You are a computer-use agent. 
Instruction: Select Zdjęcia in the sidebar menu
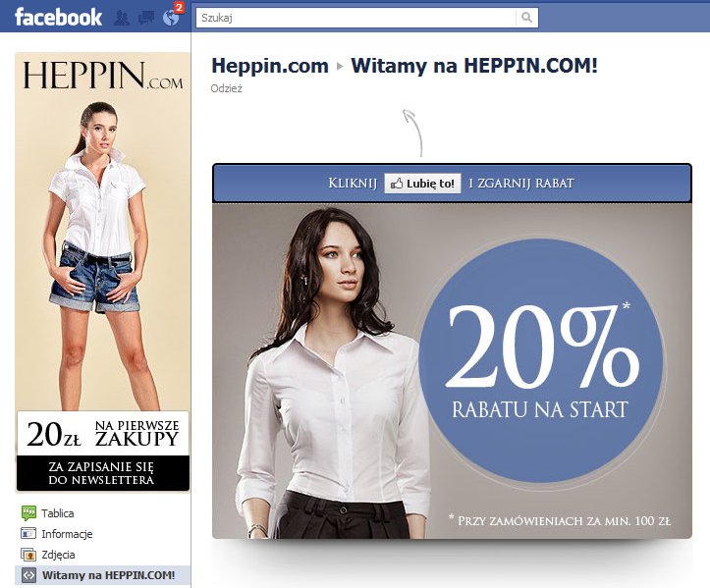point(58,555)
